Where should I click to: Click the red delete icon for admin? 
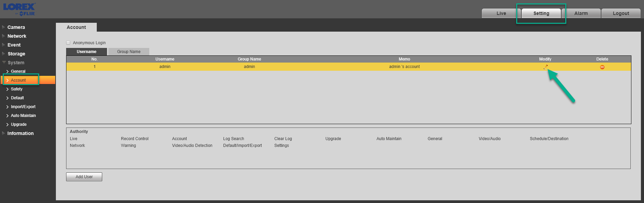click(x=602, y=67)
